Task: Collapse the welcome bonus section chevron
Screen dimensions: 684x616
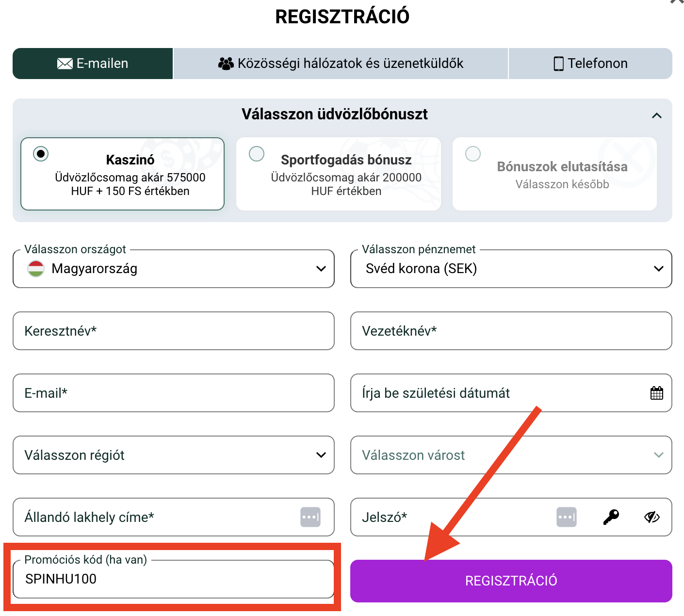Action: pos(657,115)
